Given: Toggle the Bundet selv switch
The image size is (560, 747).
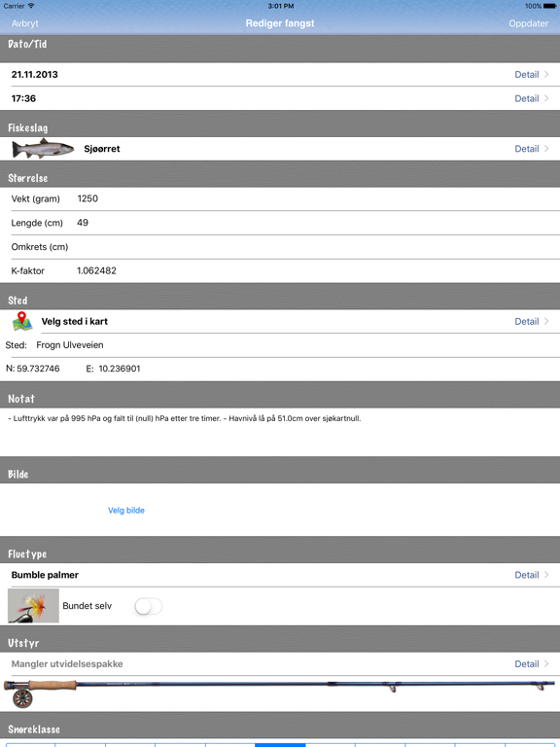Looking at the screenshot, I should click(148, 607).
